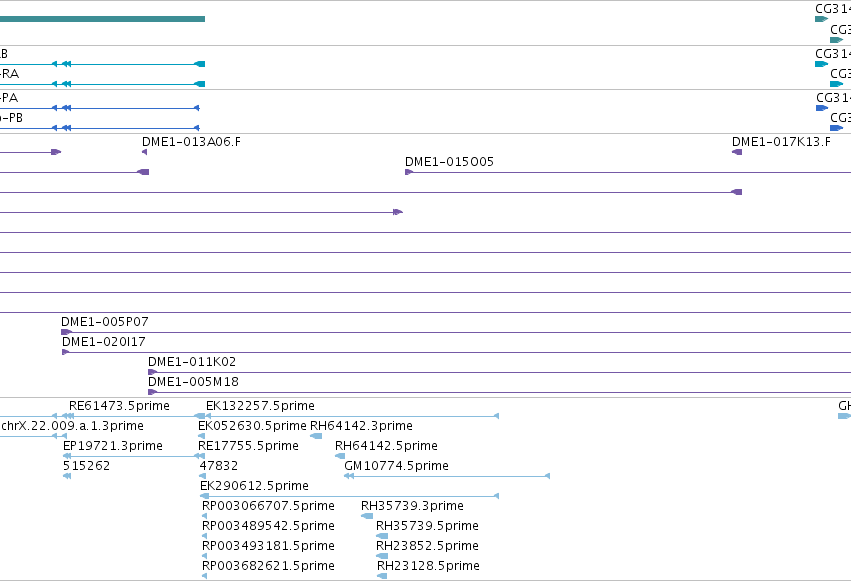Click the RH35739.3prime EST glyph
The width and height of the screenshot is (851, 581).
point(367,516)
